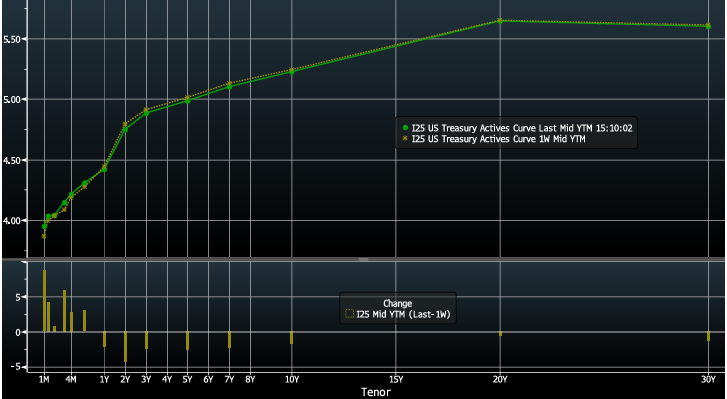This screenshot has width=727, height=399.
Task: Click the dotted square icon in the Change legend
Action: click(350, 315)
